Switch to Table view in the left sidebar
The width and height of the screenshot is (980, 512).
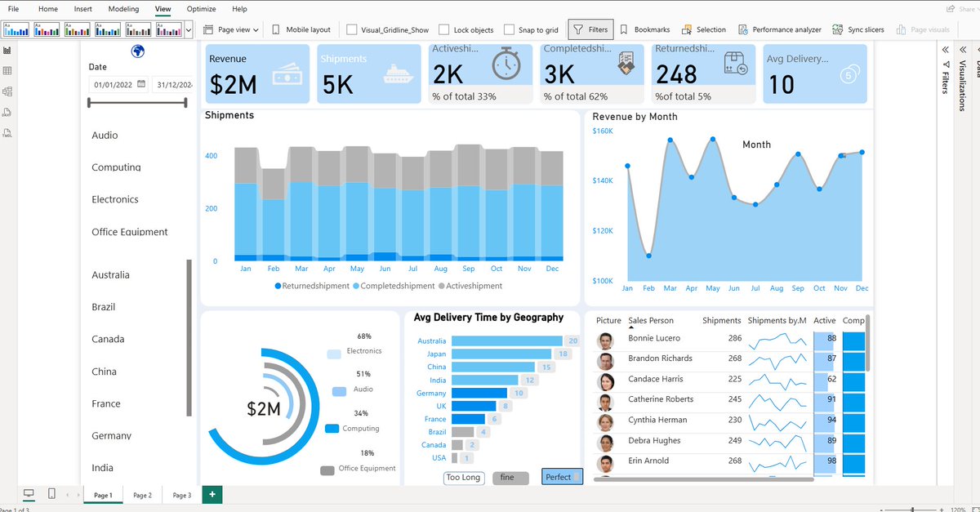pyautogui.click(x=7, y=69)
